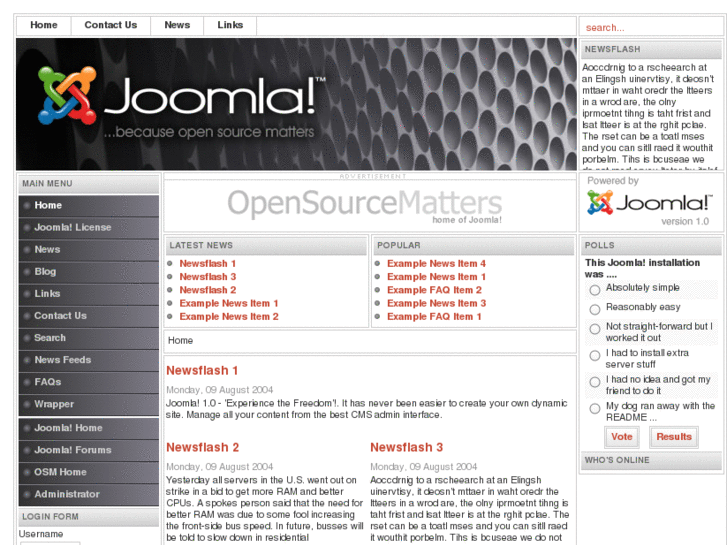Select I had to install extra server stuff

point(594,355)
